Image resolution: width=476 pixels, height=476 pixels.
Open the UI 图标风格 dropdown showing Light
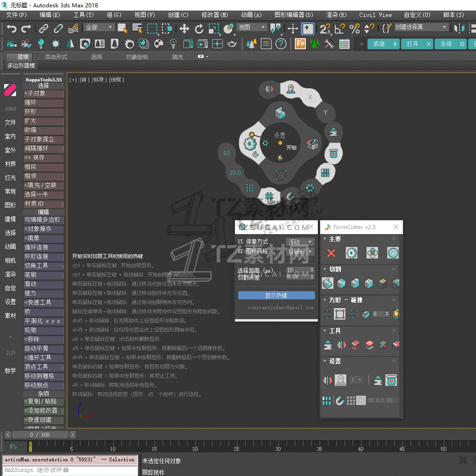pos(300,252)
